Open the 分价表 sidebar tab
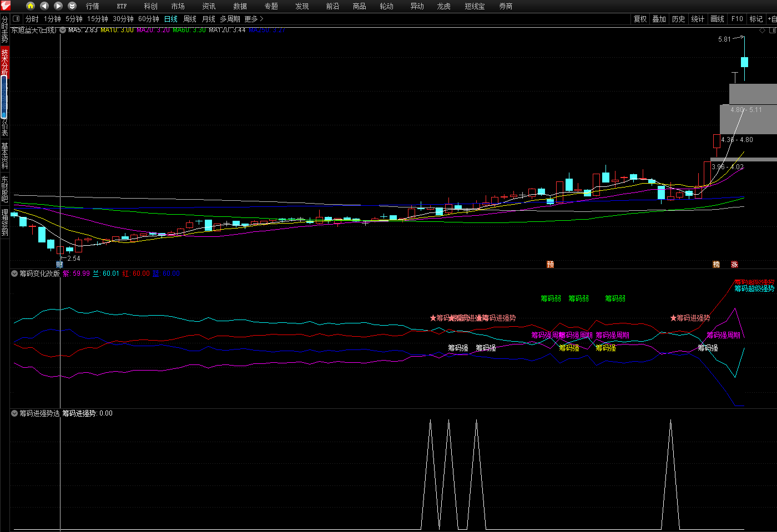Screen dimensions: 777x532 (x=4, y=128)
